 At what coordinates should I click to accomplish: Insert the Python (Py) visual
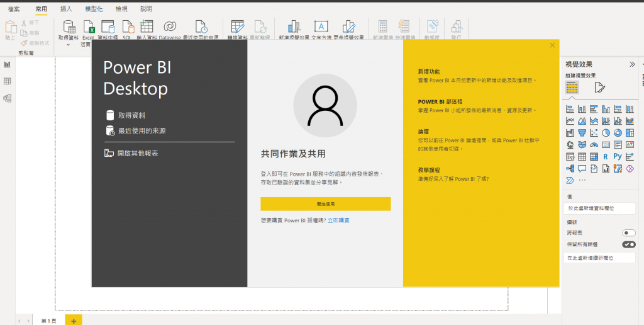(x=618, y=156)
